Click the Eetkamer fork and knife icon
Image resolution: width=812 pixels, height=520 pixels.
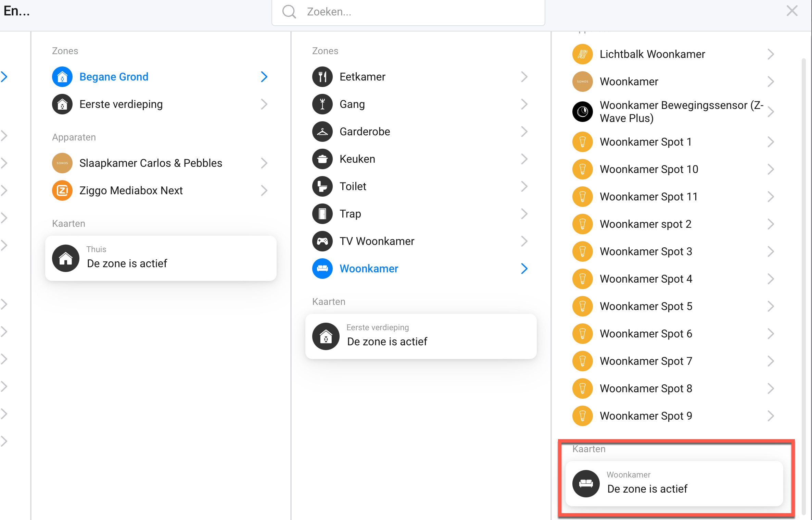click(x=322, y=77)
